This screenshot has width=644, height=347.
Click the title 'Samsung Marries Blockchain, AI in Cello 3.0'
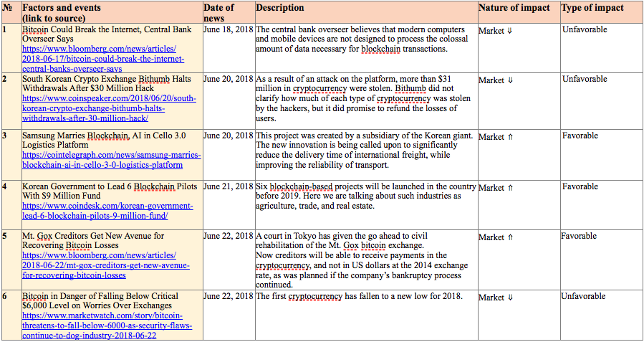coord(104,136)
